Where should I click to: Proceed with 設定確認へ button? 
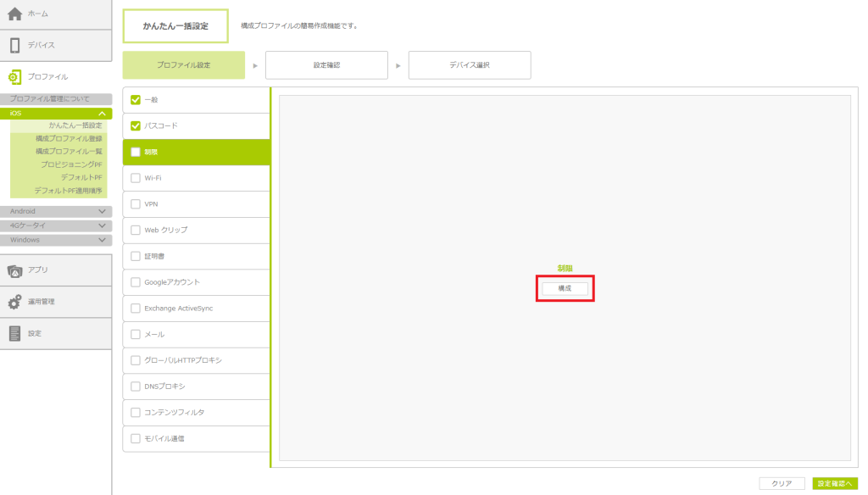click(835, 483)
